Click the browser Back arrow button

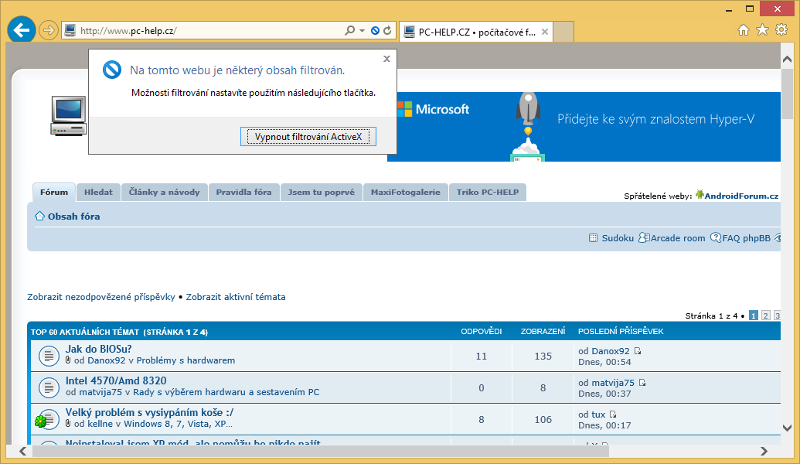(x=21, y=30)
